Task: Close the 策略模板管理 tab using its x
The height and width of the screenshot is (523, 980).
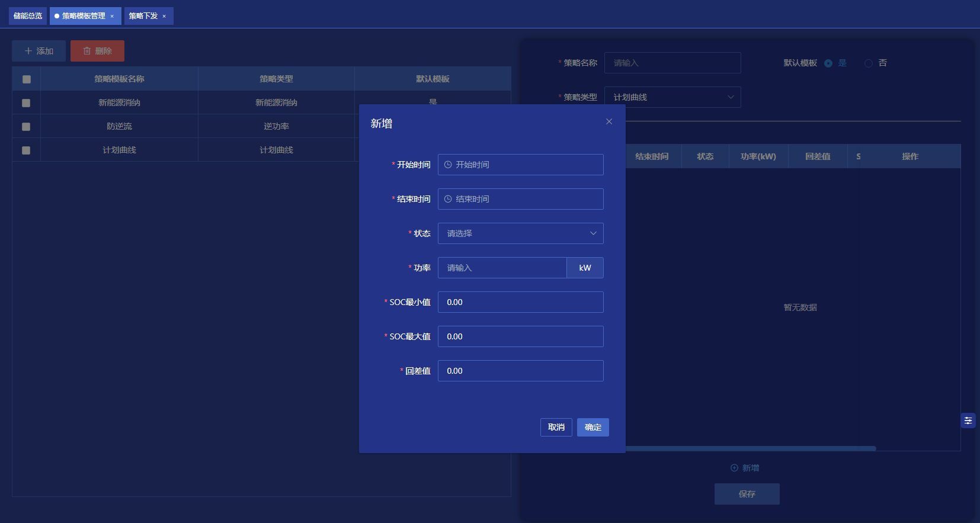Action: point(112,17)
